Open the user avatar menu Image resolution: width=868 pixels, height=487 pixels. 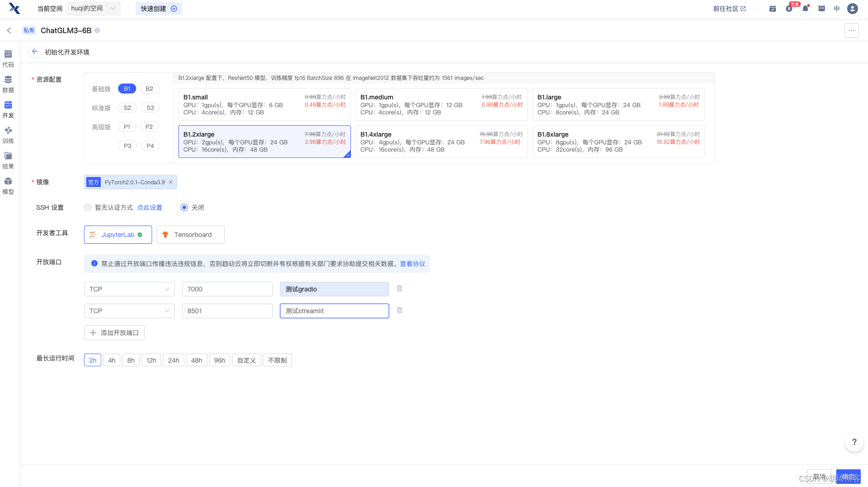(852, 9)
